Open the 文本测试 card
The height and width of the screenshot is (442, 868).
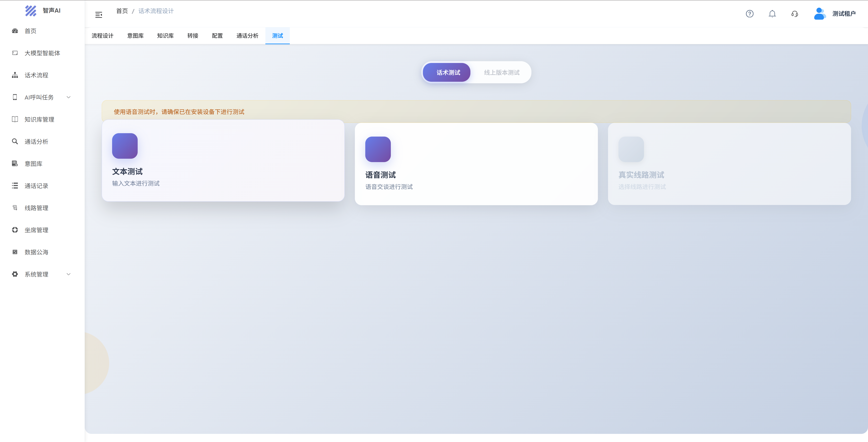click(223, 161)
